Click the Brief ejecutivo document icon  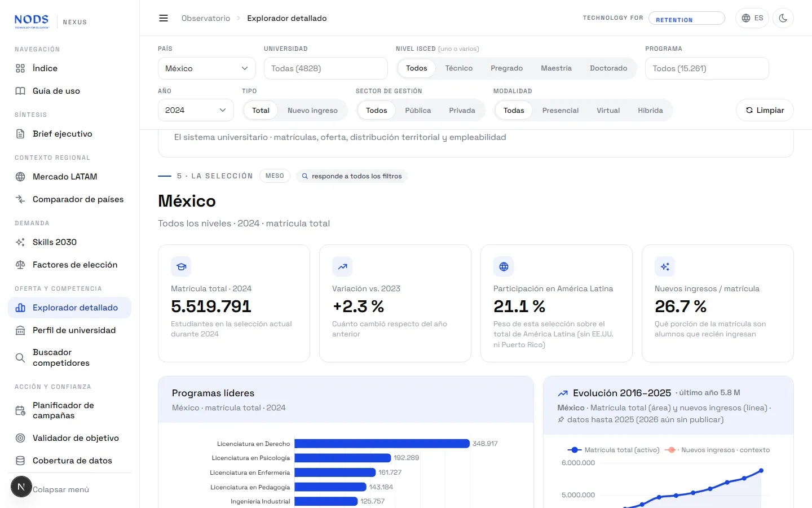[x=20, y=134]
